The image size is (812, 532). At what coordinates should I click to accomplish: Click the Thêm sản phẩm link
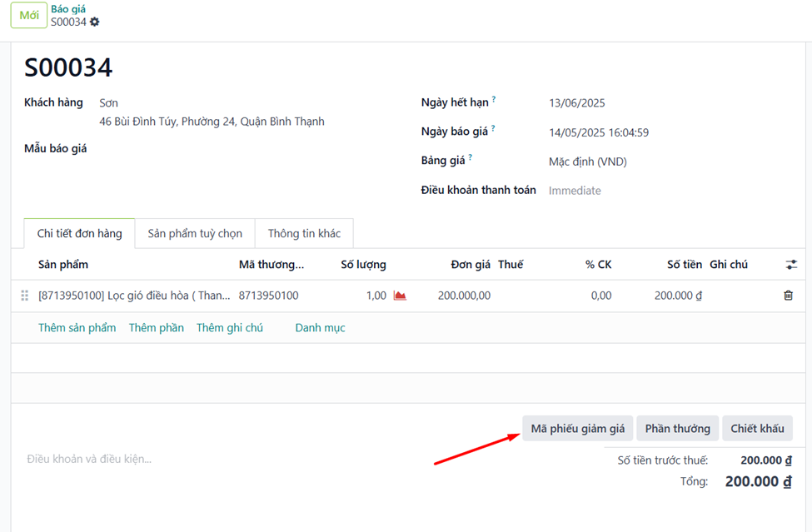pos(77,328)
